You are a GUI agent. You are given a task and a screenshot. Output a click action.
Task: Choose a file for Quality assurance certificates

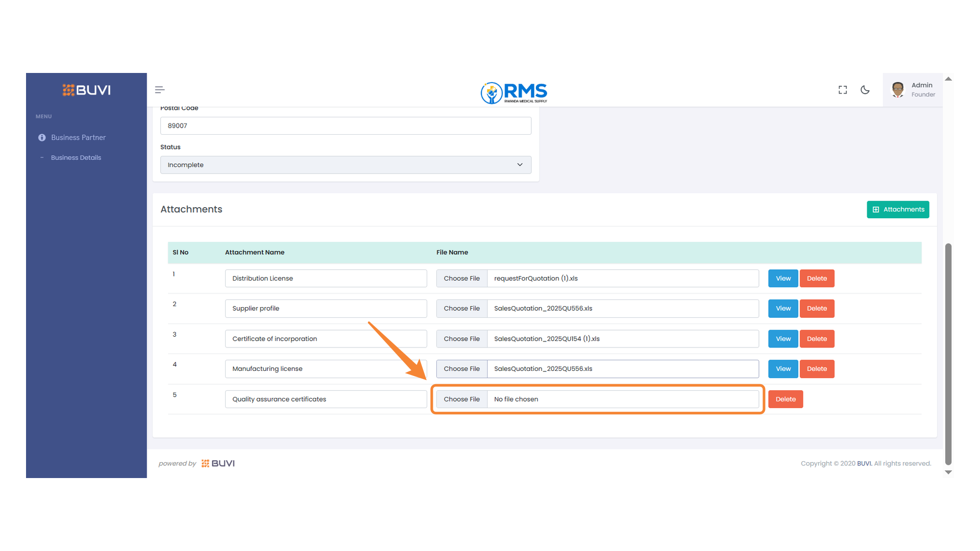coord(461,399)
